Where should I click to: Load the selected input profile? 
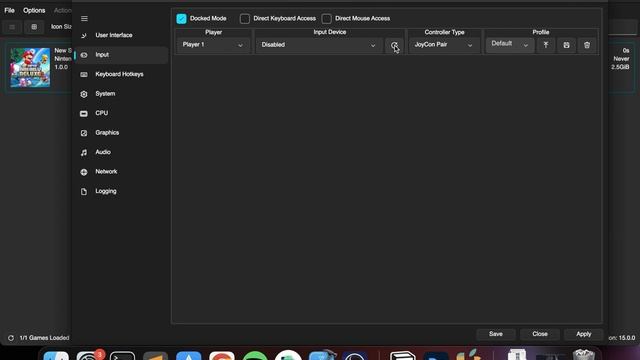coord(546,45)
